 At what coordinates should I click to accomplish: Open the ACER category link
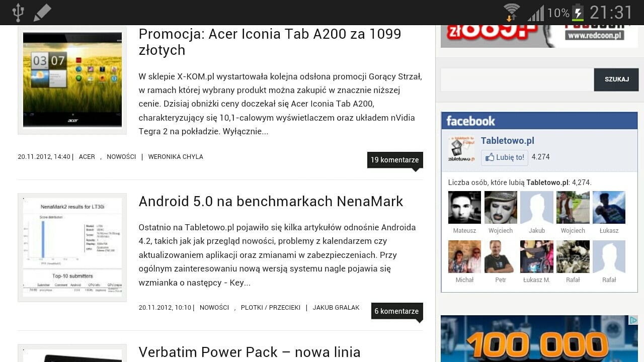pyautogui.click(x=87, y=157)
